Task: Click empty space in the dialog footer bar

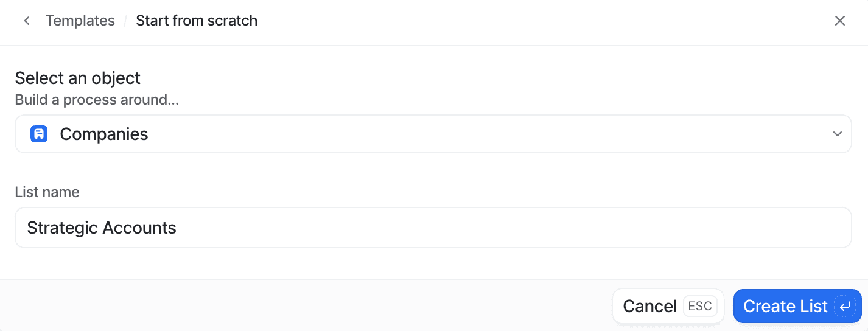Action: (304, 305)
